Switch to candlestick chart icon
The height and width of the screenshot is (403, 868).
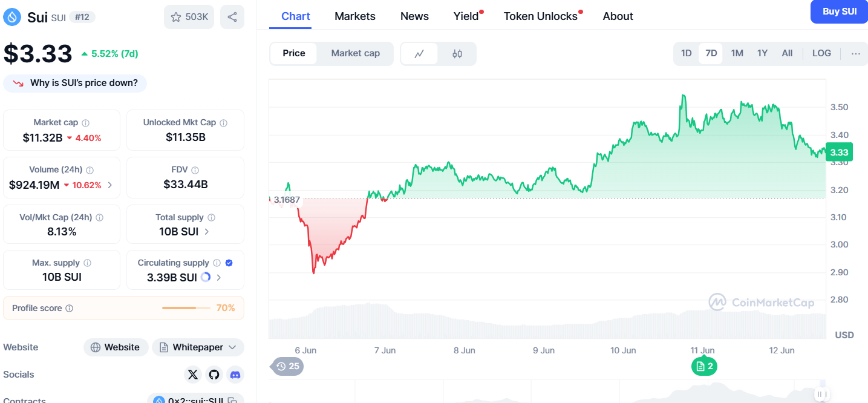tap(457, 53)
